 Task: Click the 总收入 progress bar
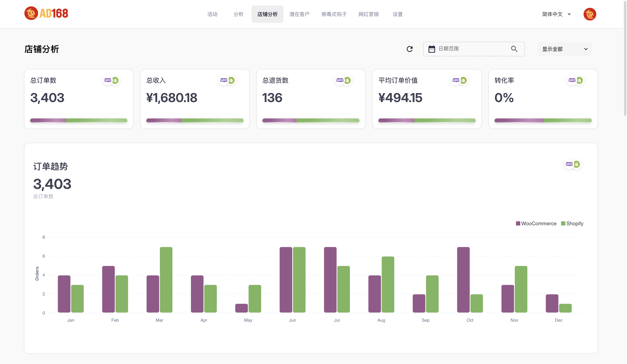click(195, 120)
